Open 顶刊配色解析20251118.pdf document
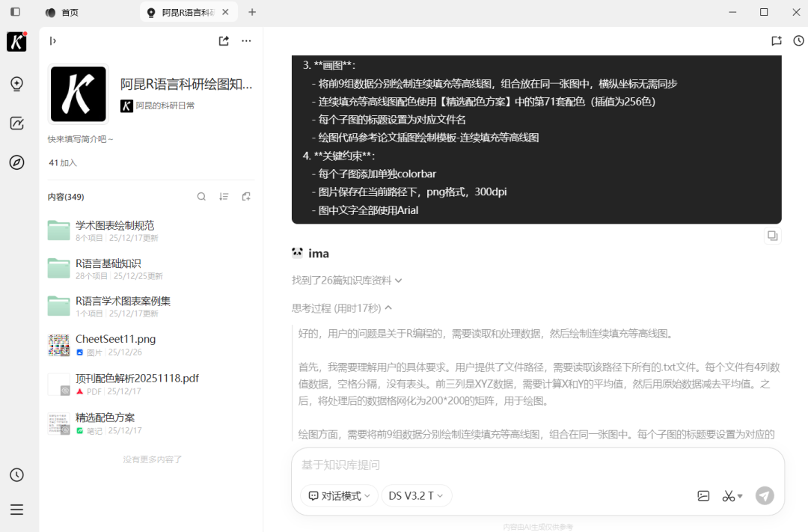This screenshot has height=532, width=808. coord(150,384)
